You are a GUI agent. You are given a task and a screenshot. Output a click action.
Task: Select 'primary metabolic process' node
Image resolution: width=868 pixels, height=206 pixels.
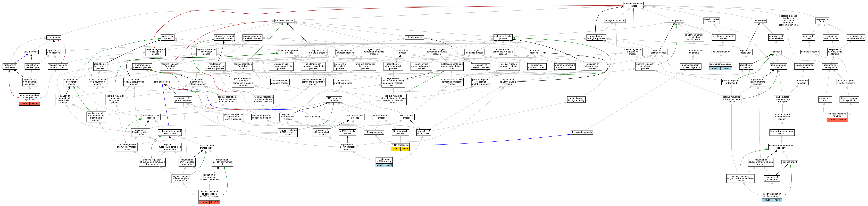[x=402, y=52]
